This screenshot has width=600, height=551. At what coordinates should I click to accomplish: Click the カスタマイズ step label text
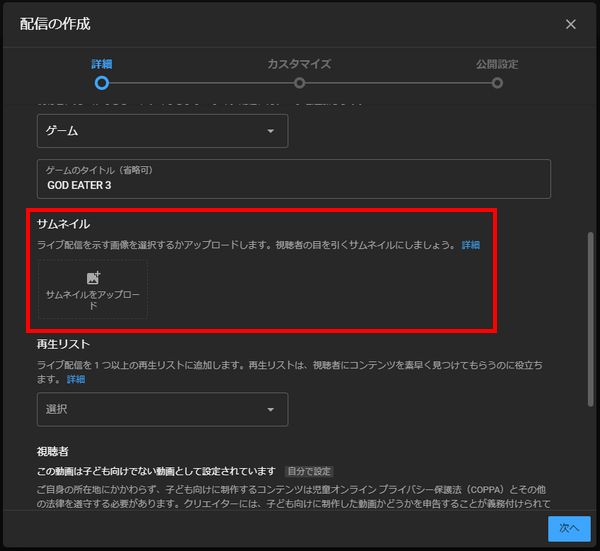299,64
